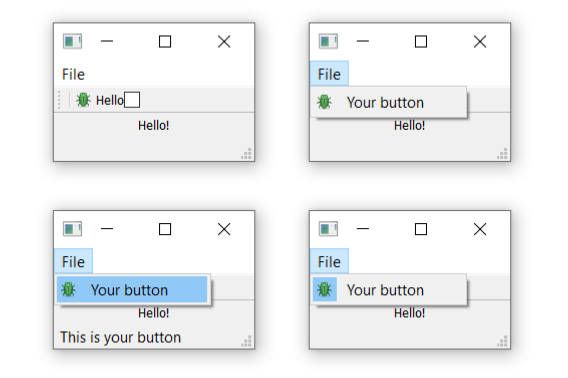The image size is (568, 378).
Task: Click the highlighted File menu in the top-right window
Action: coord(329,74)
